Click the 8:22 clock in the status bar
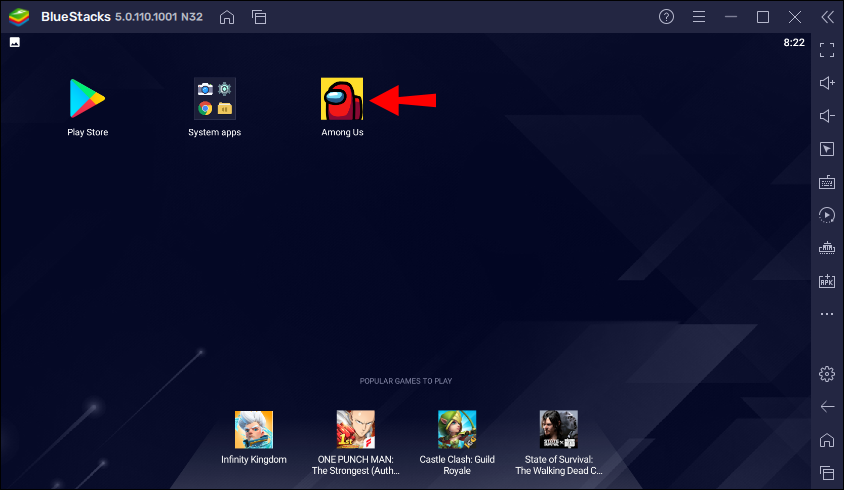844x490 pixels. tap(794, 43)
